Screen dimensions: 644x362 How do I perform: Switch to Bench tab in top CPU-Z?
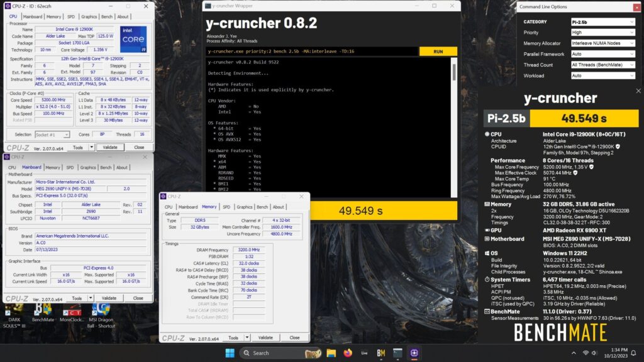click(x=107, y=17)
